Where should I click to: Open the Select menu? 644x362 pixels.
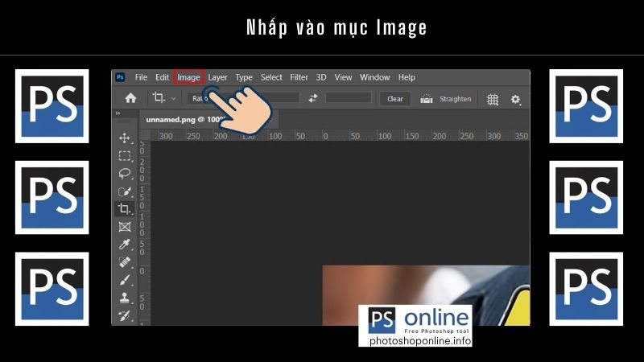271,77
